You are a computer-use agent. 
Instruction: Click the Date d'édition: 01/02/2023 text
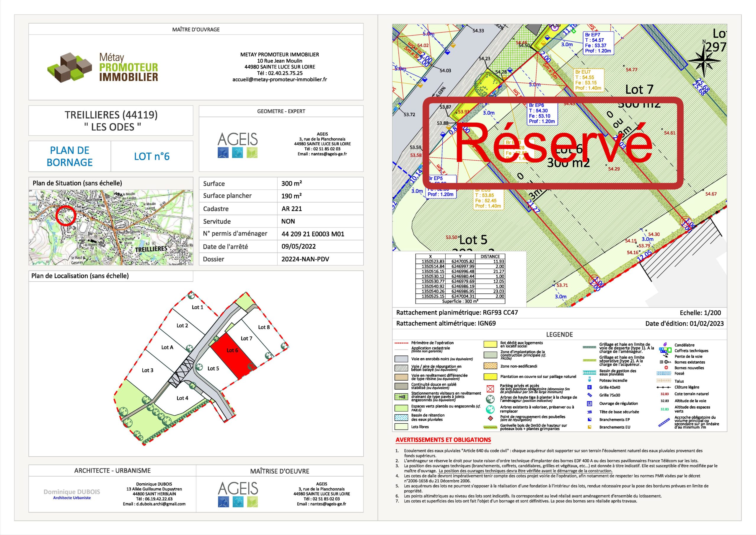click(685, 323)
